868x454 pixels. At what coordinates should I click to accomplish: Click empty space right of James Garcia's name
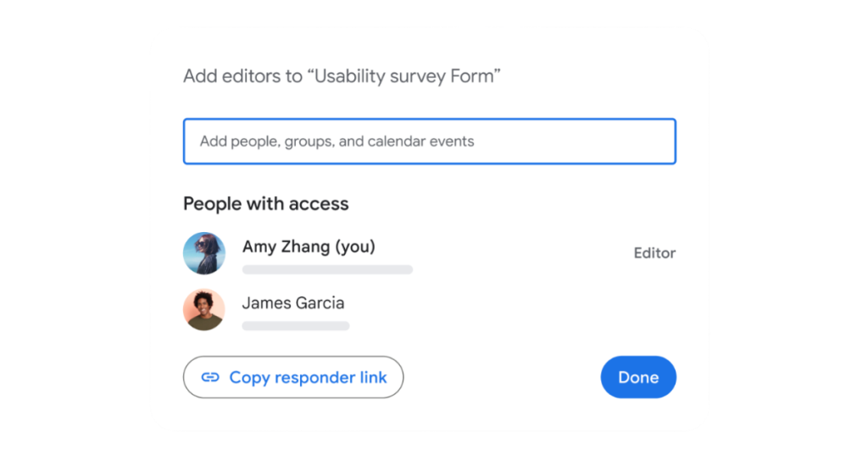(509, 305)
